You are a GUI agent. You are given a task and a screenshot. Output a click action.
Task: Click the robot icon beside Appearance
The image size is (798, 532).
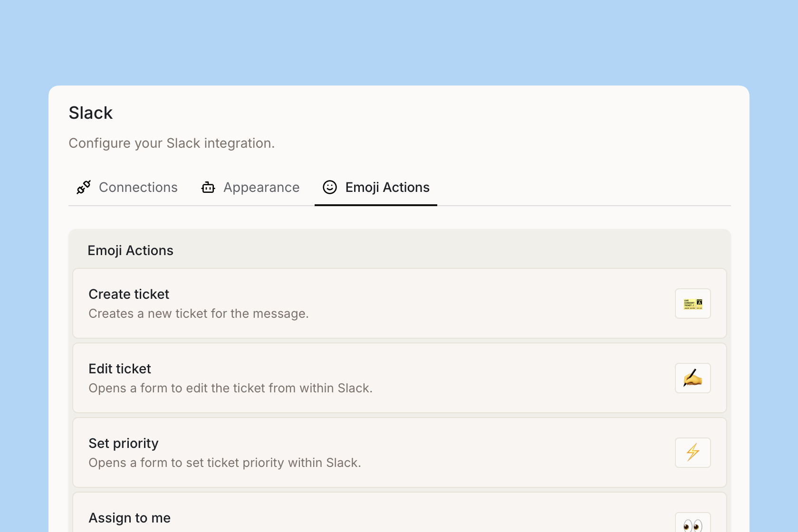[x=208, y=188]
